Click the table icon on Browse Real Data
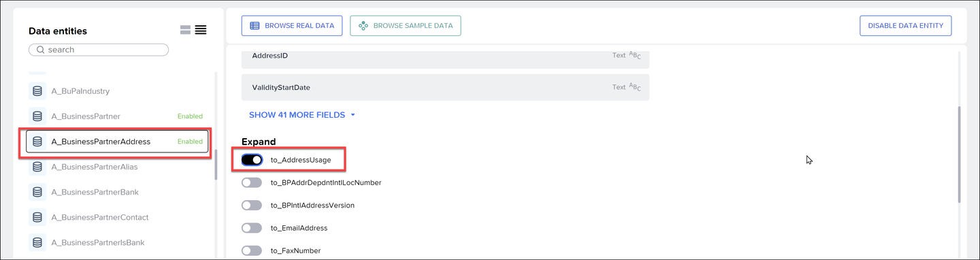The image size is (980, 260). (x=255, y=26)
